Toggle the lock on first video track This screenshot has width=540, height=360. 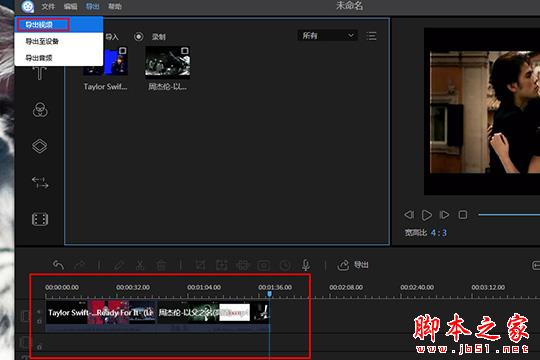coord(39,321)
